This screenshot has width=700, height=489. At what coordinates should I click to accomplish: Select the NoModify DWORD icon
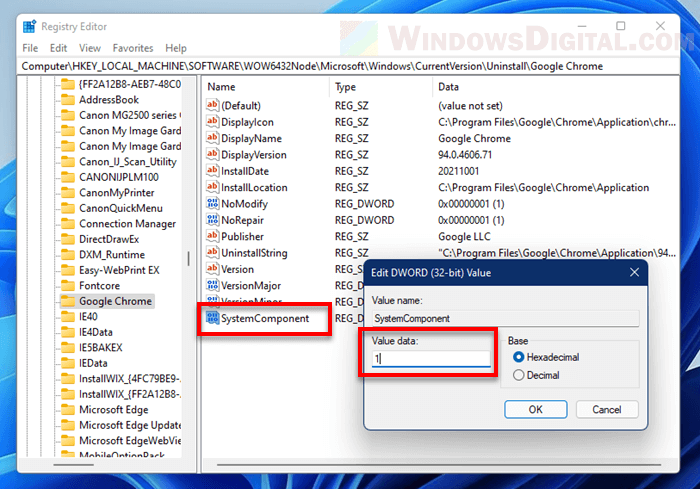point(212,204)
